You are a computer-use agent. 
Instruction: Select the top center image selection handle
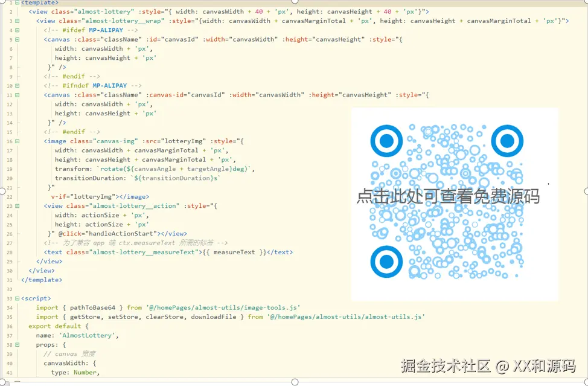click(295, 1)
